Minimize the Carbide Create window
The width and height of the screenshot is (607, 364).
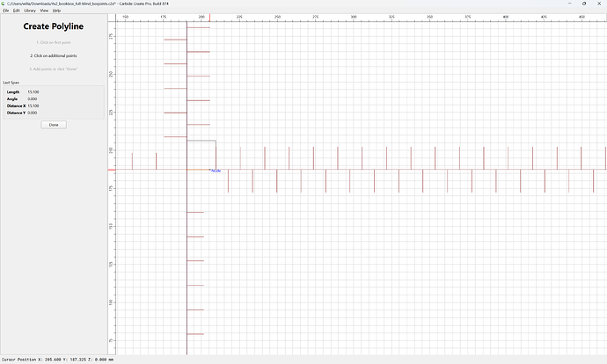pos(569,4)
